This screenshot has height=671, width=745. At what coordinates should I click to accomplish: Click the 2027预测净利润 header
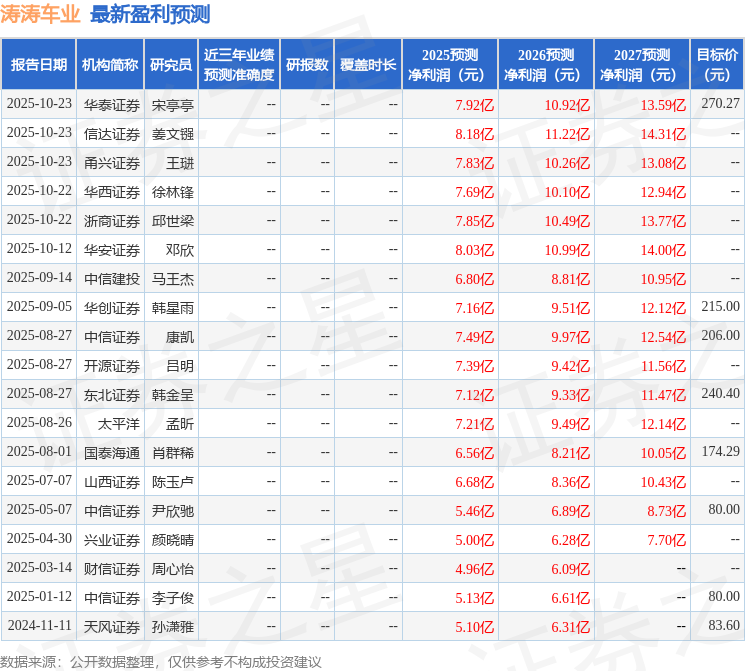[642, 65]
